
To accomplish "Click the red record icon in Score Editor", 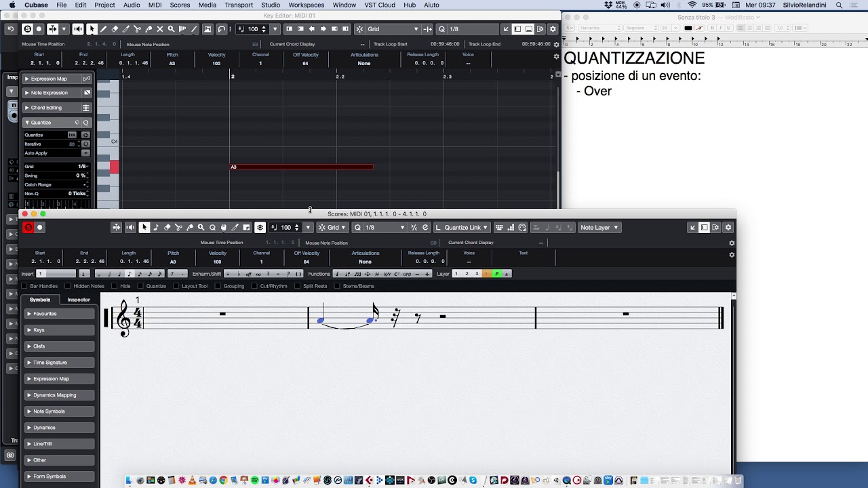I will click(x=28, y=228).
